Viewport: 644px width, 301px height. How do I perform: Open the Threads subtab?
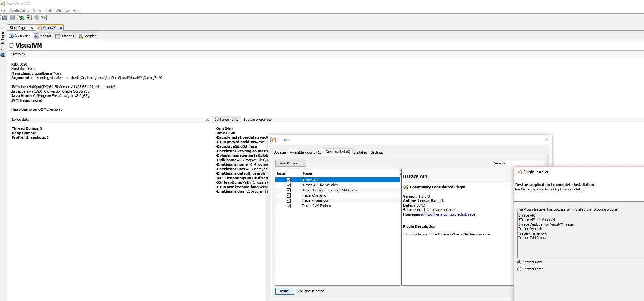click(65, 36)
